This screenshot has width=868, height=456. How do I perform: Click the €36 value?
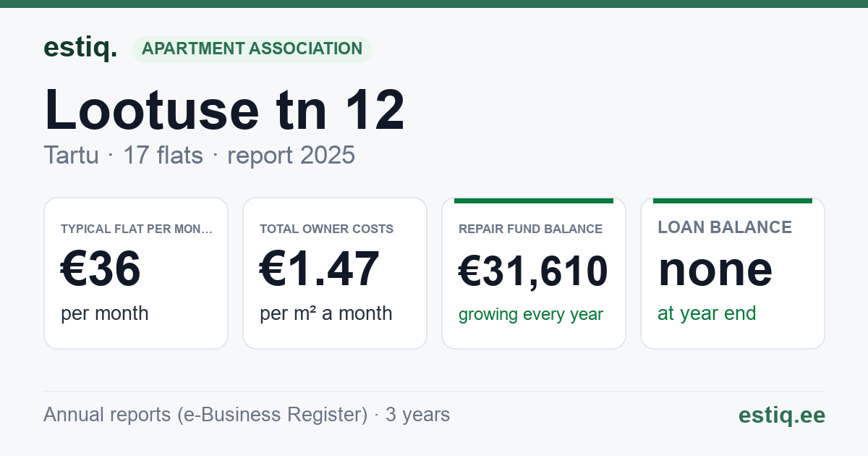(x=101, y=269)
